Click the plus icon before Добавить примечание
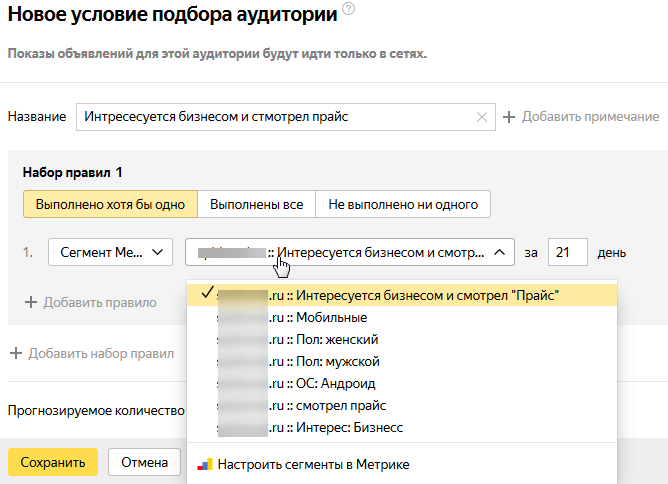This screenshot has height=484, width=668. [509, 117]
